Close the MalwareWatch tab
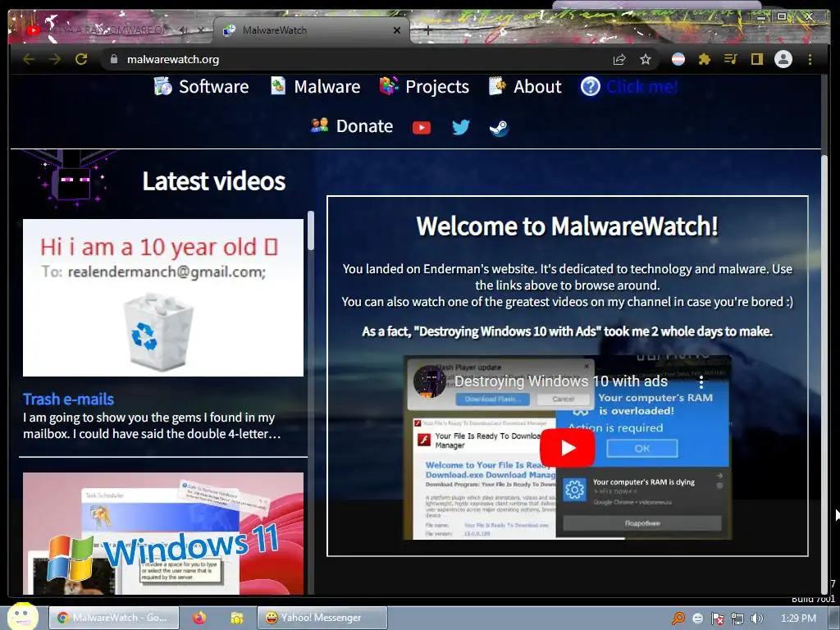840x630 pixels. pyautogui.click(x=397, y=30)
